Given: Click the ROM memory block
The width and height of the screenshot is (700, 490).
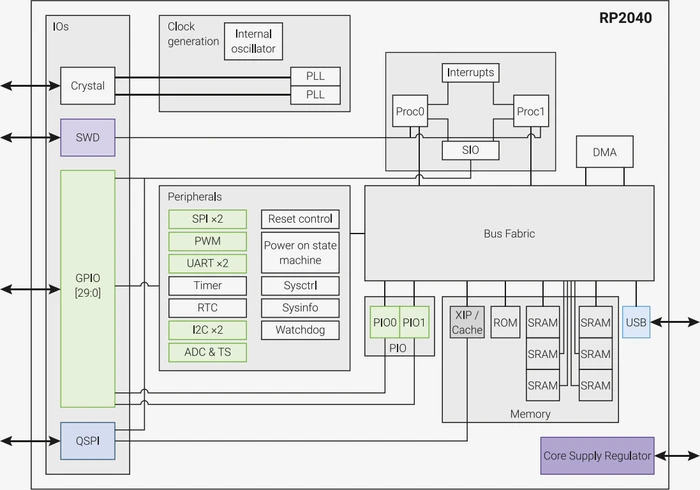Looking at the screenshot, I should tap(505, 322).
